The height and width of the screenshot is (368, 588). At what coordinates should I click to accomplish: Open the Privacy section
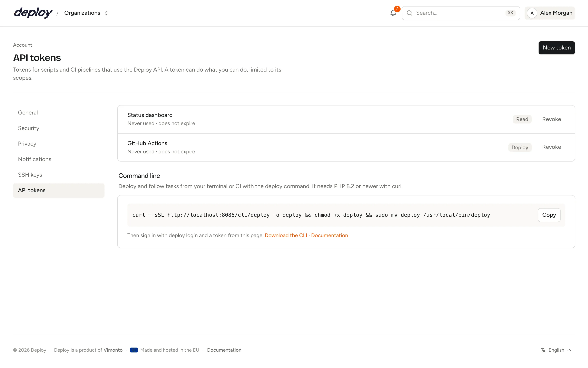pos(59,144)
